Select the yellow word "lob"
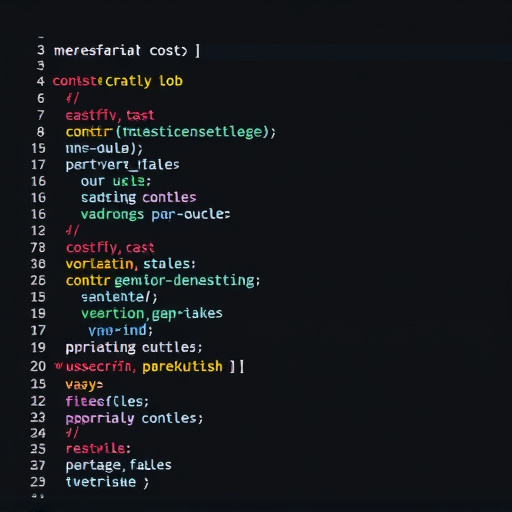Viewport: 512px width, 512px height. (x=171, y=81)
